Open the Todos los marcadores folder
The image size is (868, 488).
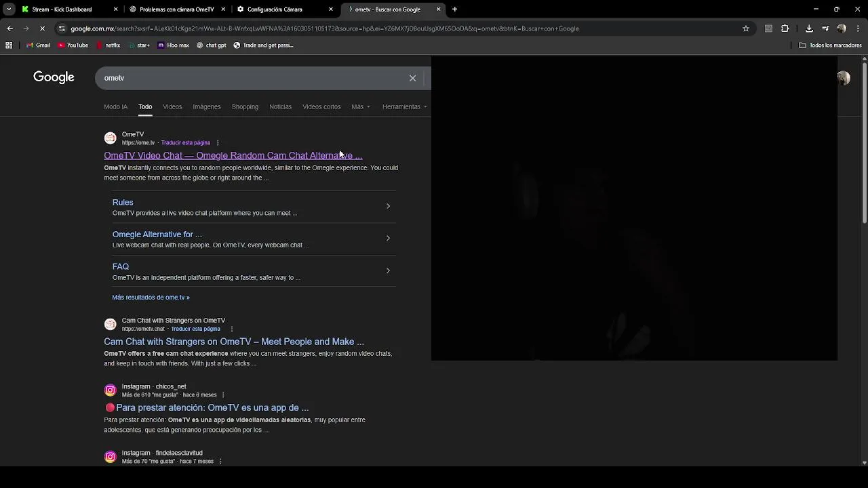(830, 45)
